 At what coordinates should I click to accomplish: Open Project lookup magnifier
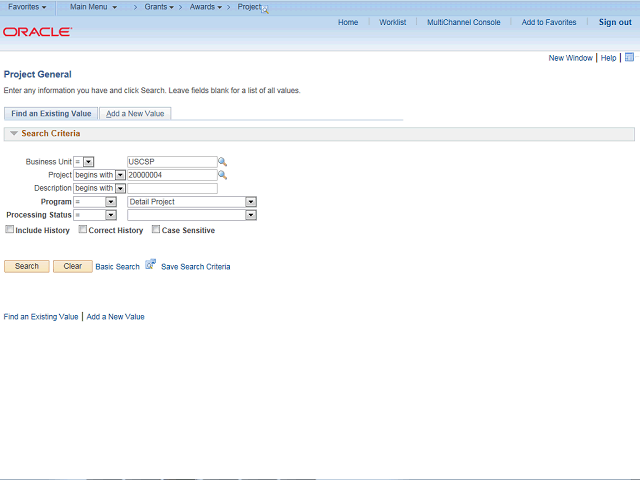(x=222, y=175)
